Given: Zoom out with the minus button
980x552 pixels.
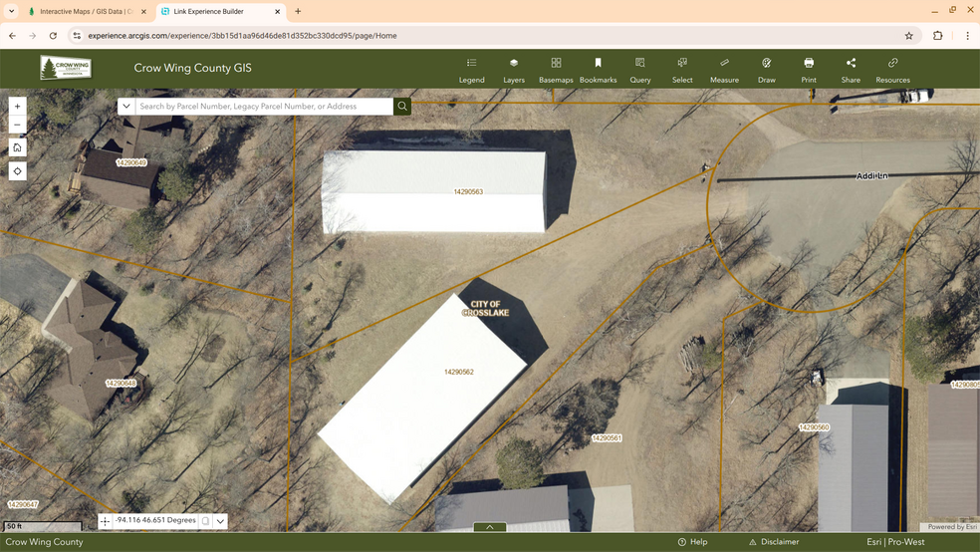Looking at the screenshot, I should coord(17,125).
